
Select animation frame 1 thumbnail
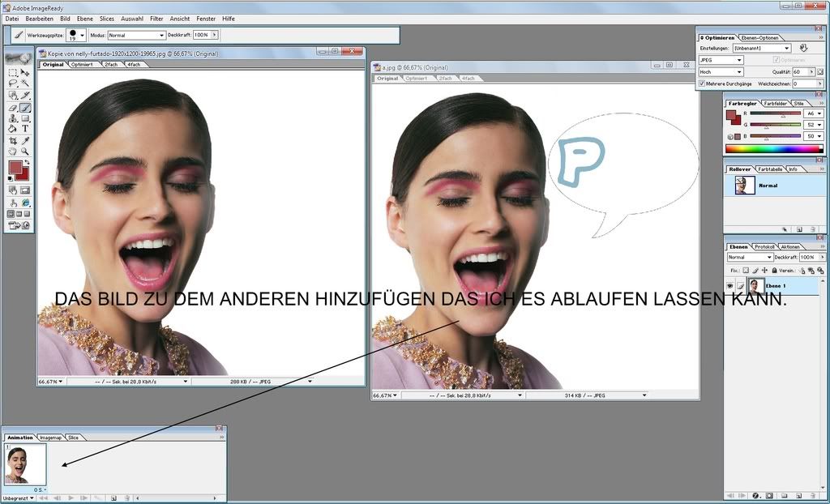(x=26, y=465)
